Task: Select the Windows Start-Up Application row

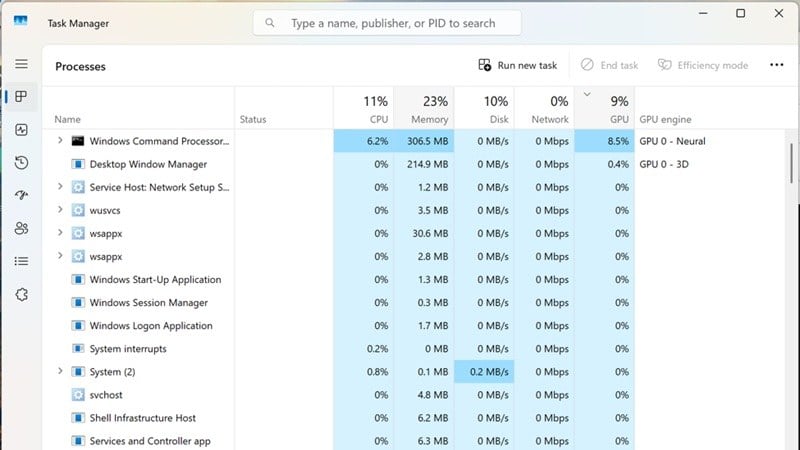Action: 413,280
